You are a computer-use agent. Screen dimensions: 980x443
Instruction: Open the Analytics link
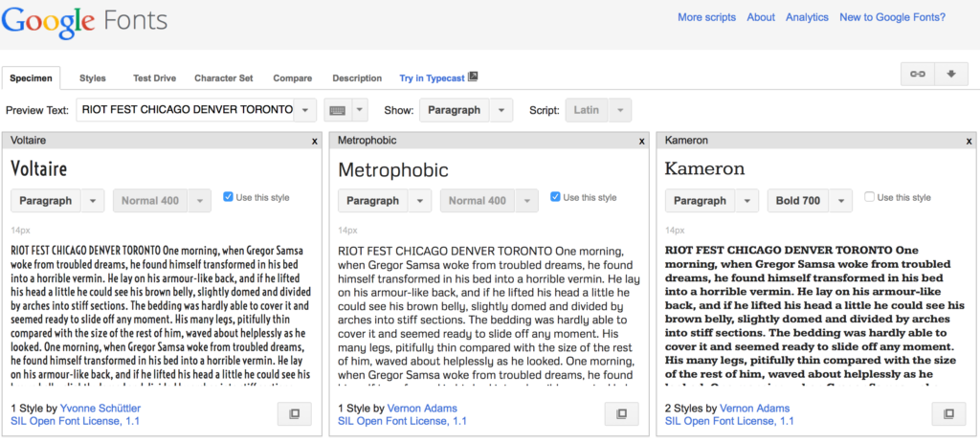(807, 17)
